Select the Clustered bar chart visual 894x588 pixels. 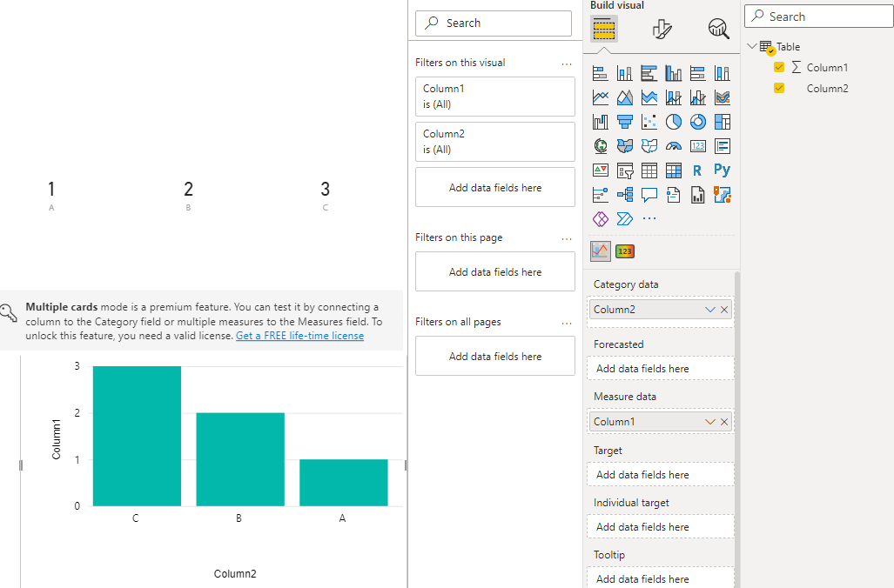(x=649, y=73)
